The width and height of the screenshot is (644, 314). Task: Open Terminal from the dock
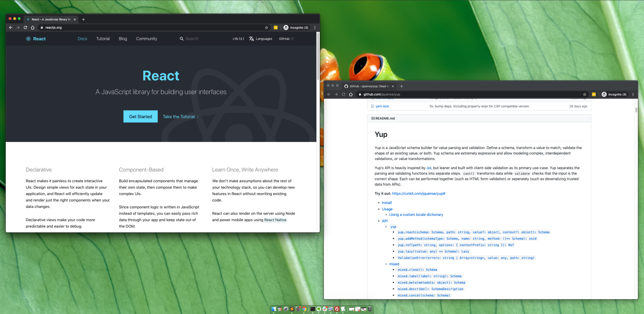tap(313, 309)
